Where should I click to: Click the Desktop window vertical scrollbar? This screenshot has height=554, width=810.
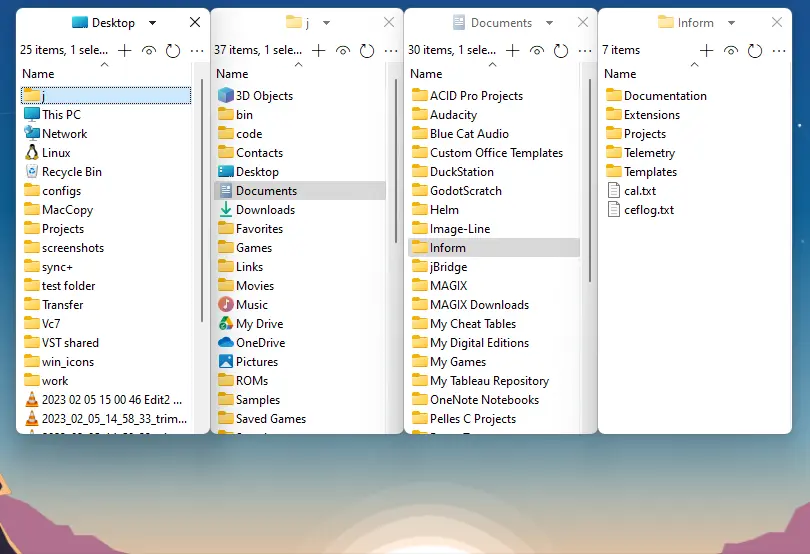[x=201, y=201]
